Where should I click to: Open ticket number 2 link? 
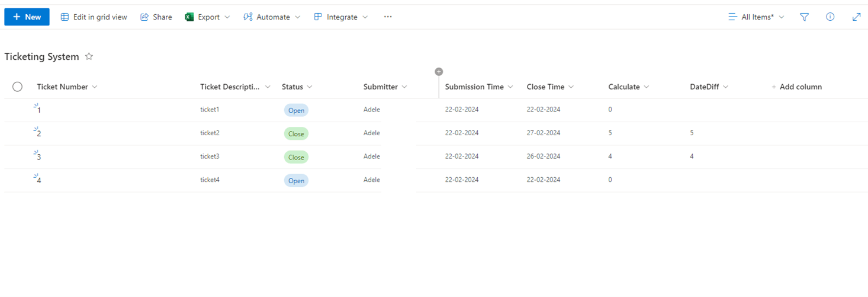tap(39, 133)
